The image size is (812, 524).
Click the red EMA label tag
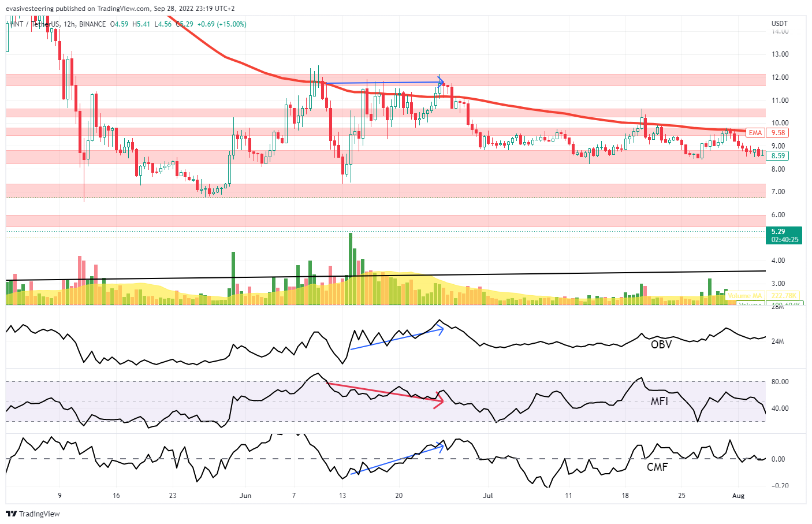tap(755, 132)
